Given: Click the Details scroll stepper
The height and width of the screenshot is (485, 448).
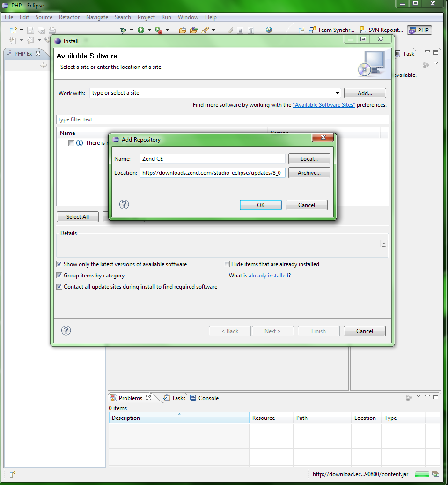Looking at the screenshot, I should (x=384, y=245).
